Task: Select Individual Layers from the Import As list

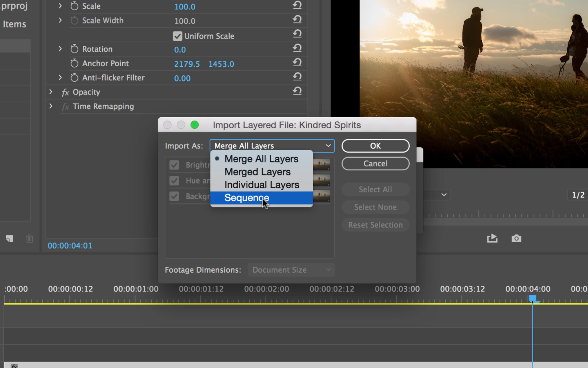Action: 261,184
